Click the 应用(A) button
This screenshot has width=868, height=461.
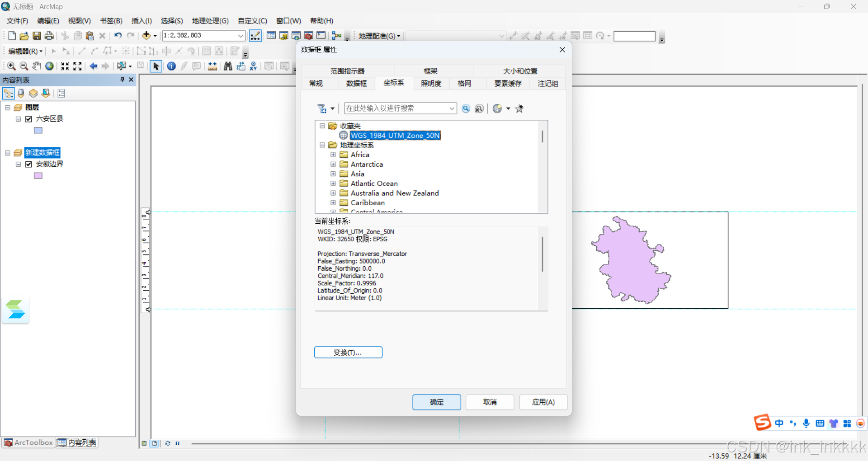pyautogui.click(x=543, y=402)
